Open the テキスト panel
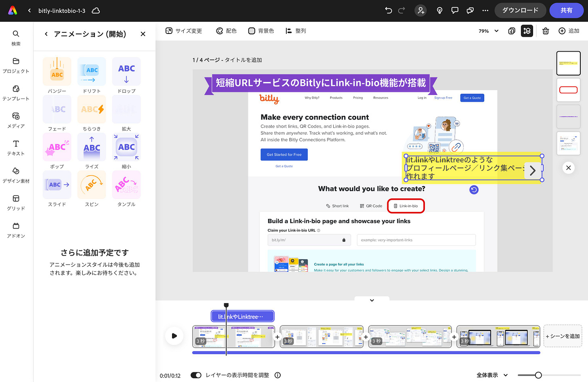 [16, 148]
